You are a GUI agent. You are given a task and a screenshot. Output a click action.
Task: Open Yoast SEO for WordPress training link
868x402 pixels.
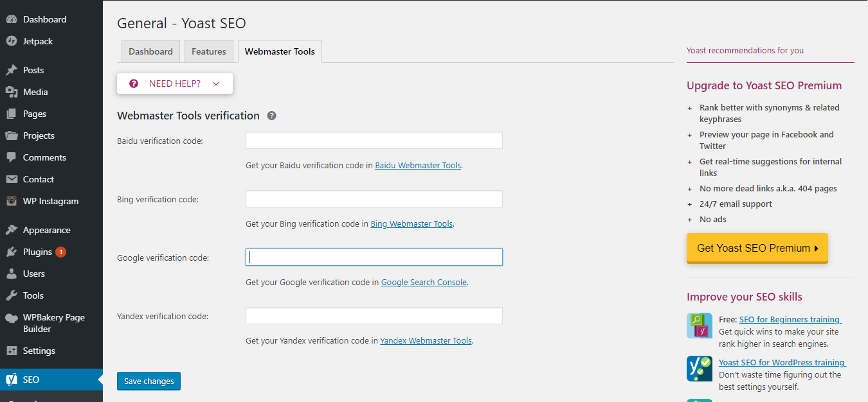tap(782, 362)
